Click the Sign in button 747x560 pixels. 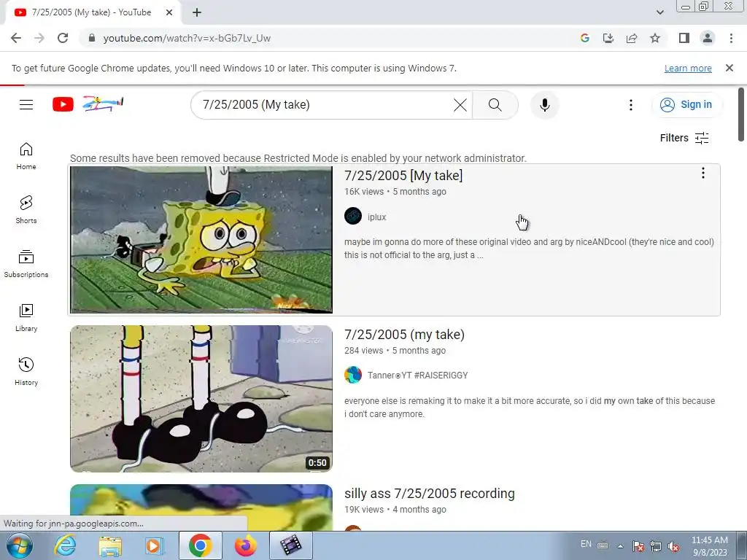pyautogui.click(x=686, y=104)
